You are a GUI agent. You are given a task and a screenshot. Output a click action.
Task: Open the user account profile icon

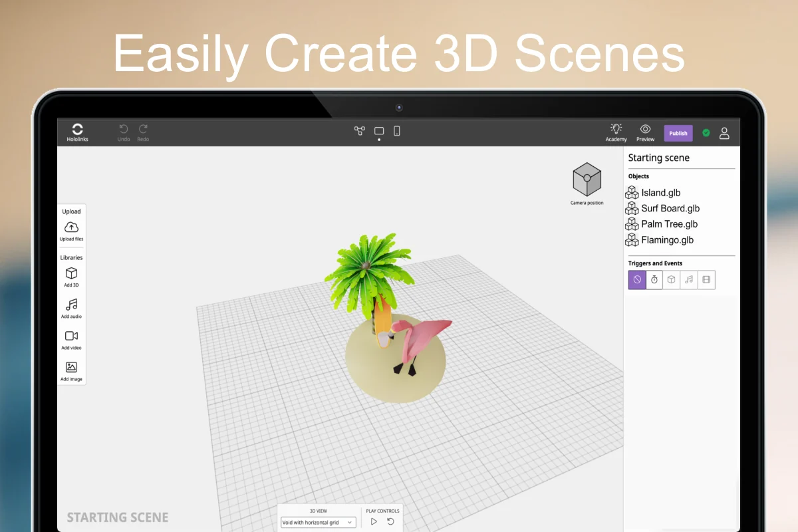pyautogui.click(x=724, y=133)
